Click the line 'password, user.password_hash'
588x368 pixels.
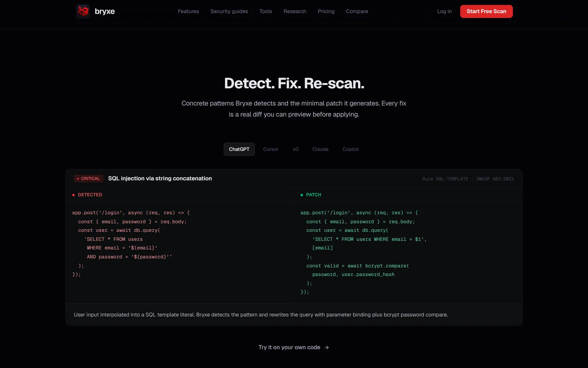tap(353, 275)
